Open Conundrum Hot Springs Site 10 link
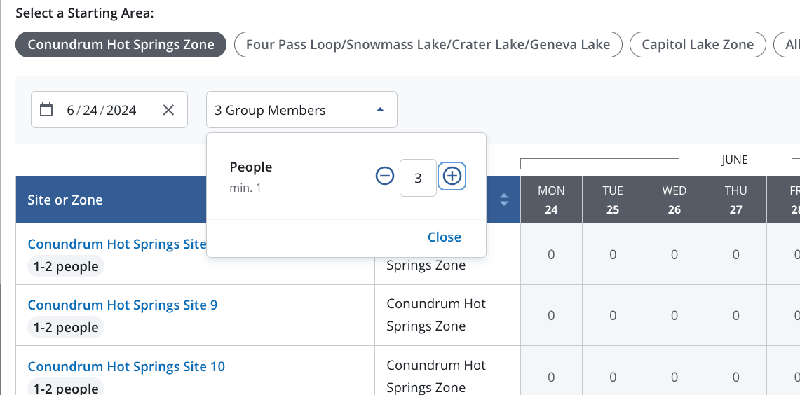The image size is (800, 395). pyautogui.click(x=126, y=366)
